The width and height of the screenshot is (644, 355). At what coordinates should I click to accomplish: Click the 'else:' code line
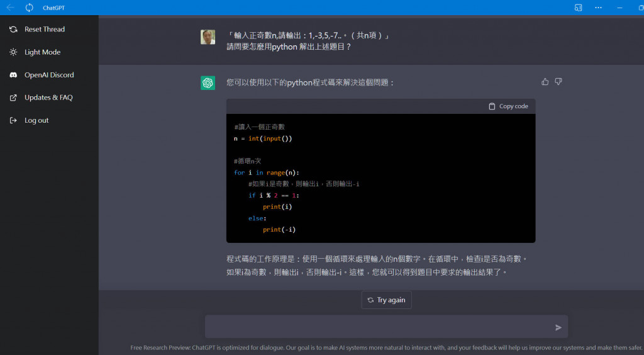point(257,218)
